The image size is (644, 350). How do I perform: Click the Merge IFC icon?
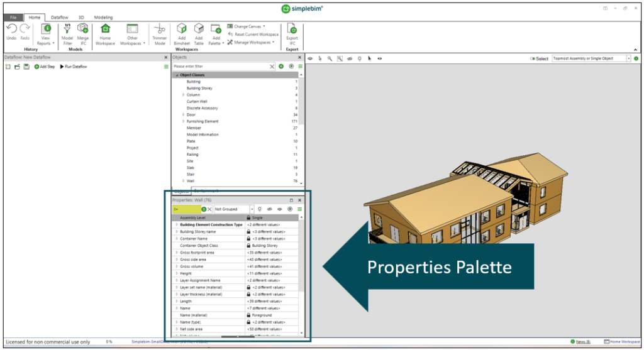coord(82,28)
